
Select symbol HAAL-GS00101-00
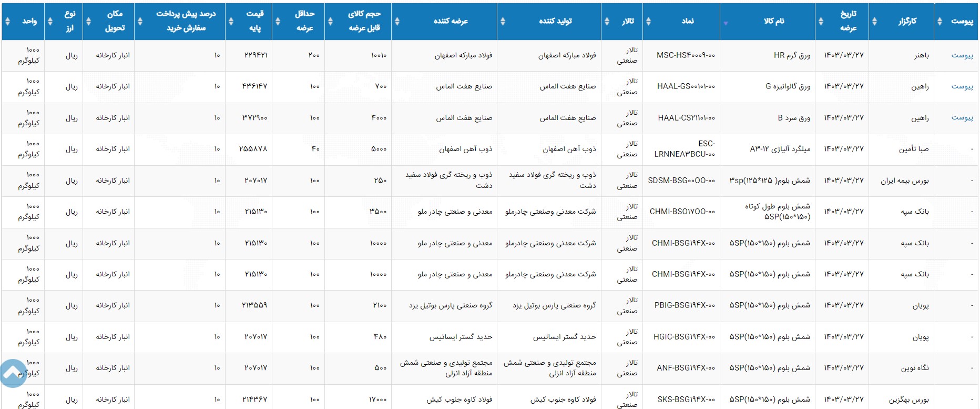686,86
